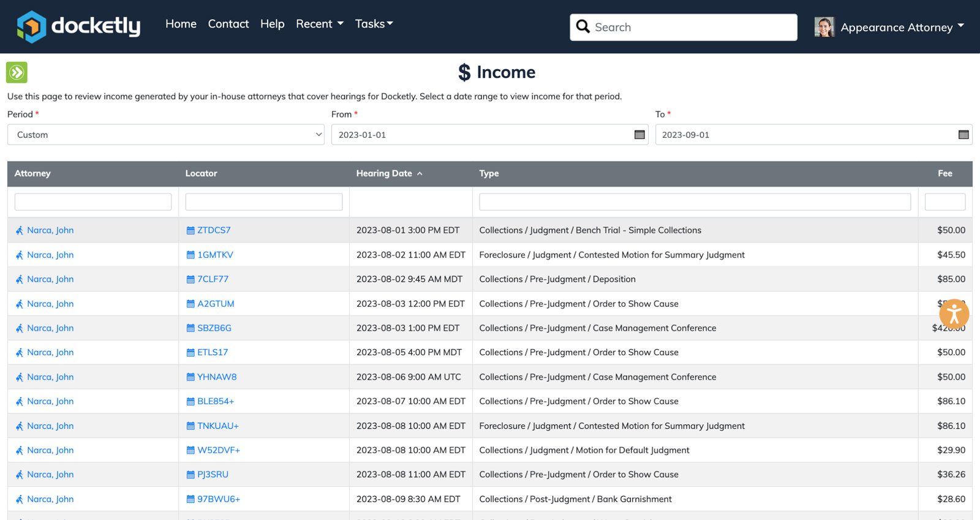
Task: Select hearing date 2023-08-06 9:00 AM UTC
Action: [409, 377]
